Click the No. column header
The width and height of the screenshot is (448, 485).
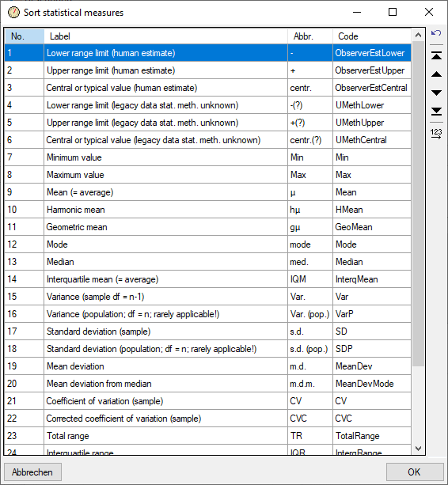tap(24, 36)
